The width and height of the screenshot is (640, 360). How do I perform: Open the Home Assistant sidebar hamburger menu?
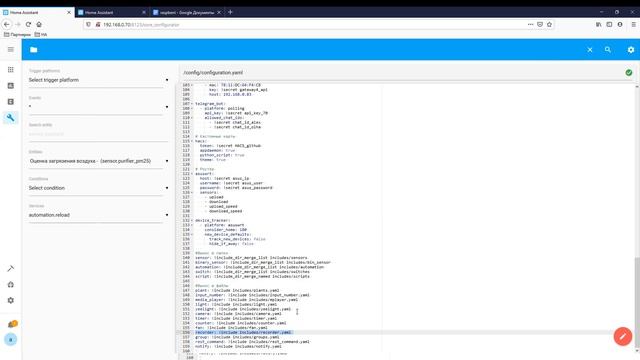(x=11, y=49)
